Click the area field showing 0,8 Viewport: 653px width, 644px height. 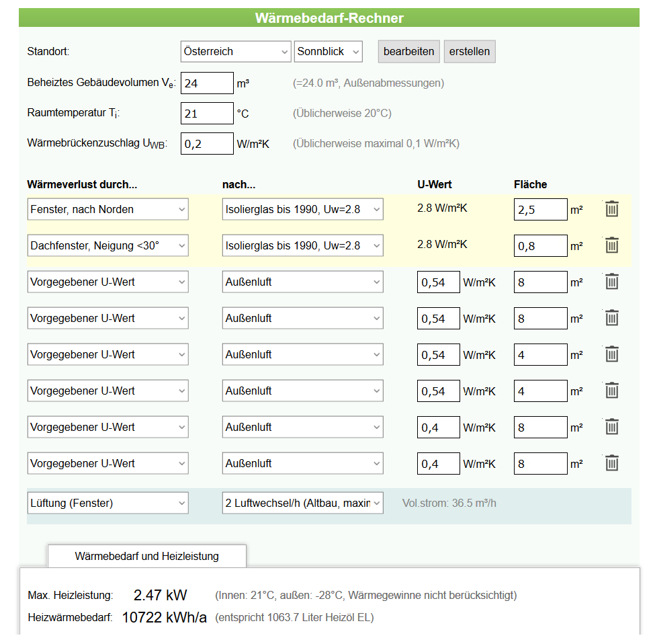click(x=541, y=245)
